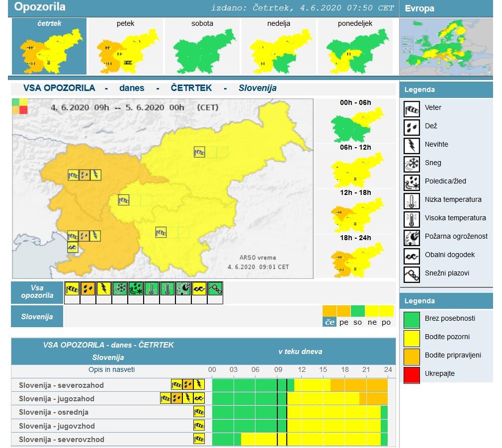Image resolution: width=502 pixels, height=448 pixels.
Task: Open Slovenija - jugovzhod region row
Action: point(57,426)
